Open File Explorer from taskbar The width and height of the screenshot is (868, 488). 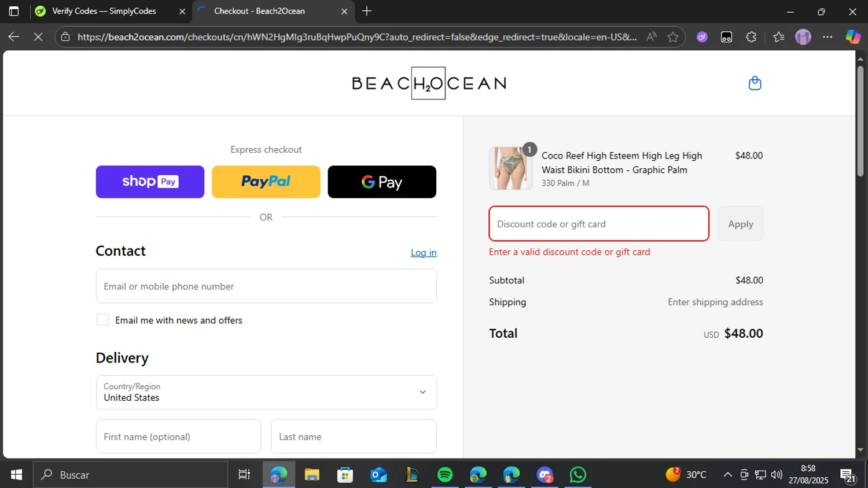click(x=312, y=475)
